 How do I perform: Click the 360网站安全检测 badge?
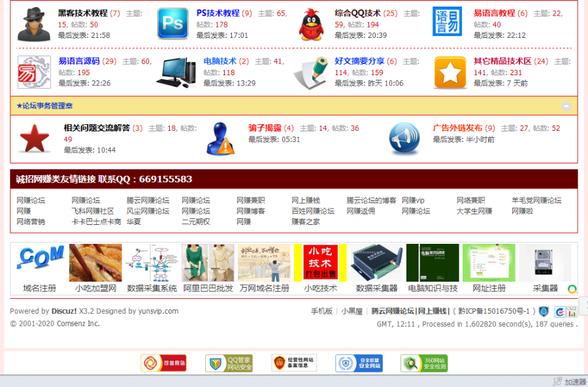(424, 363)
